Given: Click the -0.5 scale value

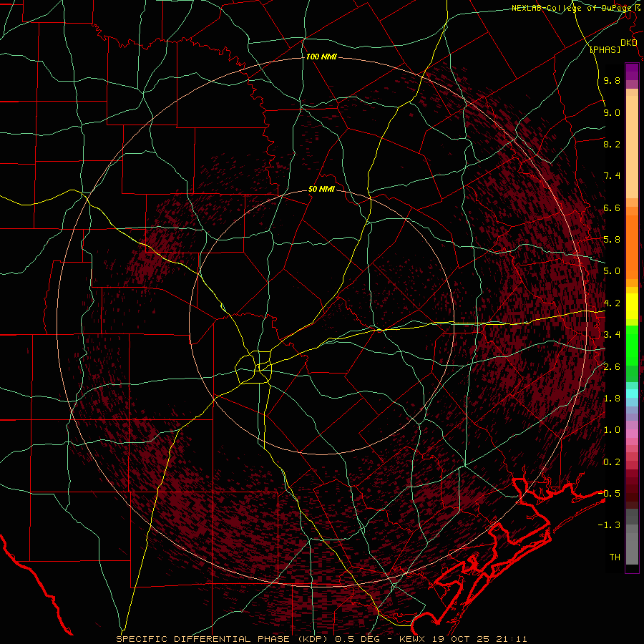Looking at the screenshot, I should [609, 494].
